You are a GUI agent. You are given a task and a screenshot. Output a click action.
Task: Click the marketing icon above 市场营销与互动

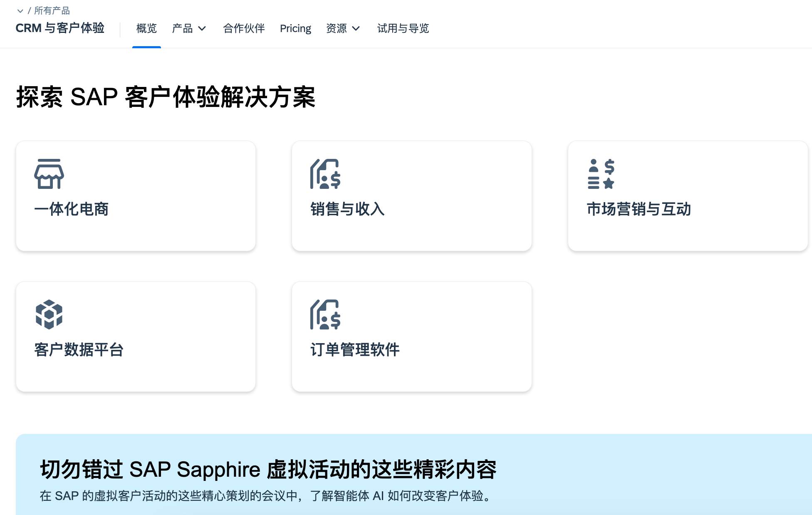601,174
